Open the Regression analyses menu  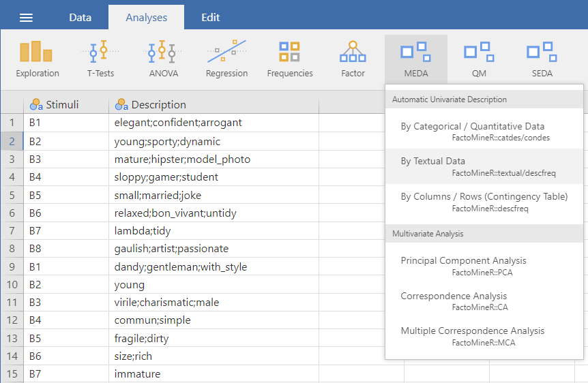point(226,59)
